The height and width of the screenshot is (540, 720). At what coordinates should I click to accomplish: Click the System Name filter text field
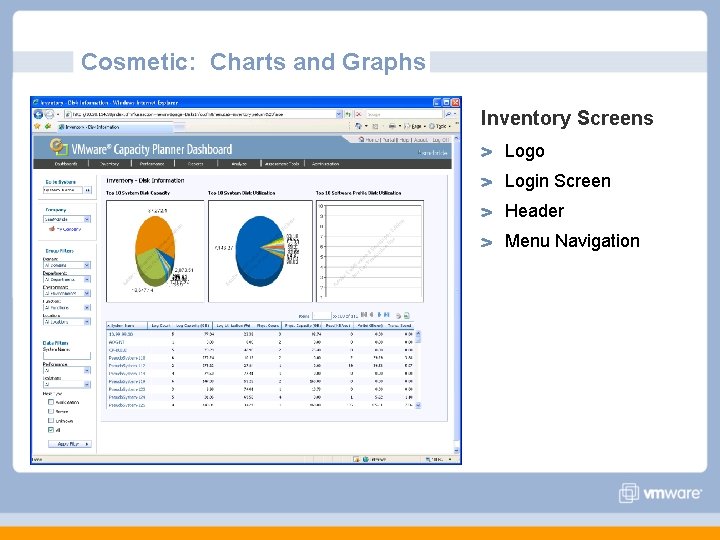[67, 356]
